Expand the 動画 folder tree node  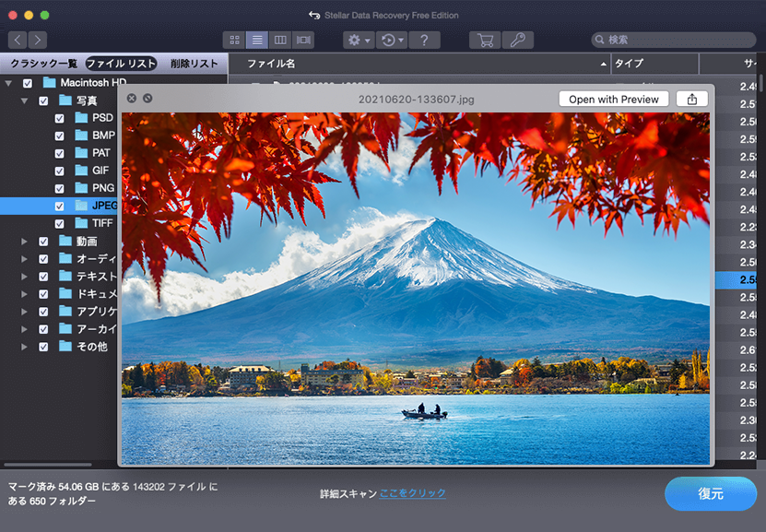click(x=25, y=242)
